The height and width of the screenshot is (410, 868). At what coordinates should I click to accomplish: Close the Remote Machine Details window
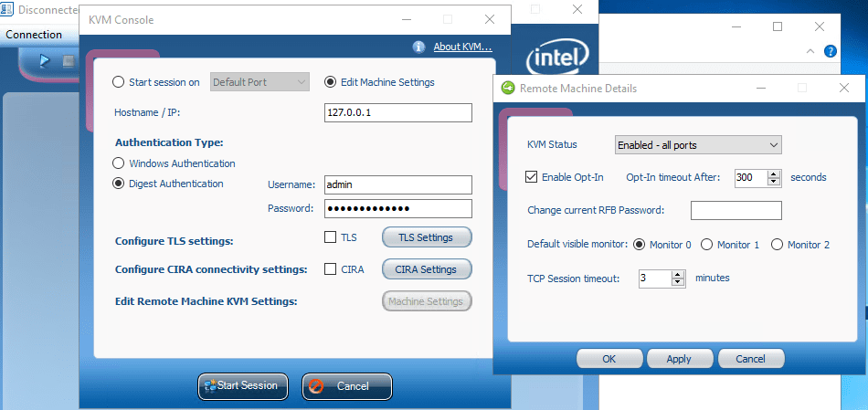pyautogui.click(x=844, y=88)
